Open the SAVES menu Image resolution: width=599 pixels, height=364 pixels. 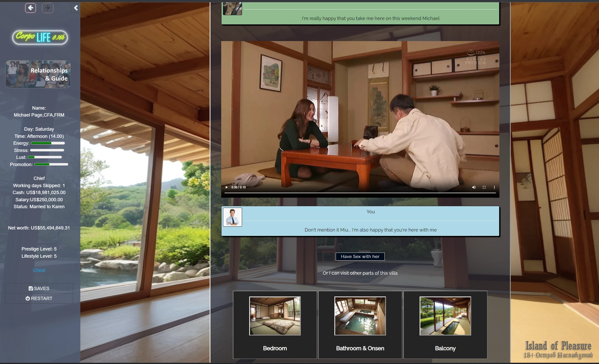pyautogui.click(x=39, y=288)
